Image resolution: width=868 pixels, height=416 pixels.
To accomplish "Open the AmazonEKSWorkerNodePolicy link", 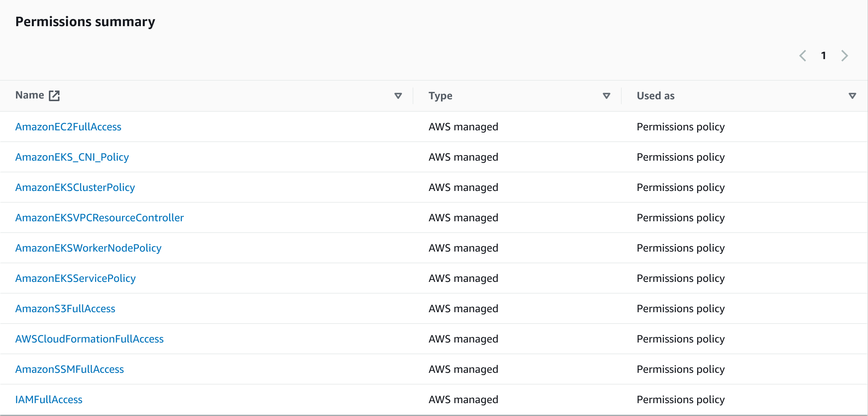I will pos(88,248).
